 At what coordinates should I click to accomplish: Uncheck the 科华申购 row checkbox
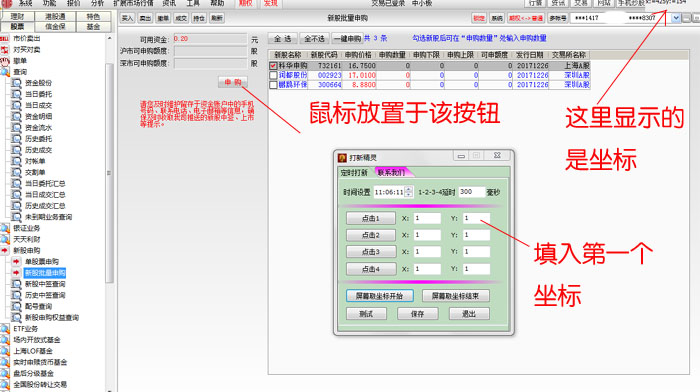(273, 66)
